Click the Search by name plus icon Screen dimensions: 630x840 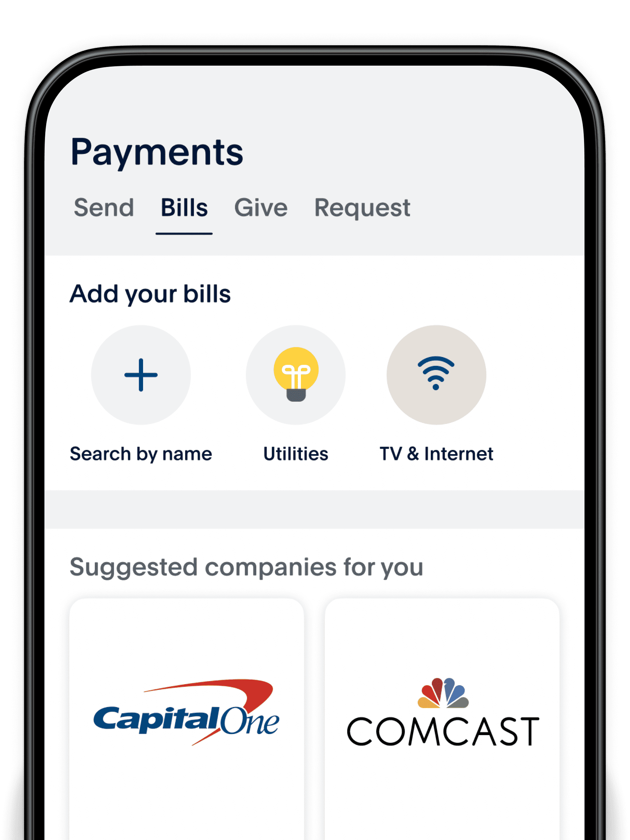pos(141,376)
